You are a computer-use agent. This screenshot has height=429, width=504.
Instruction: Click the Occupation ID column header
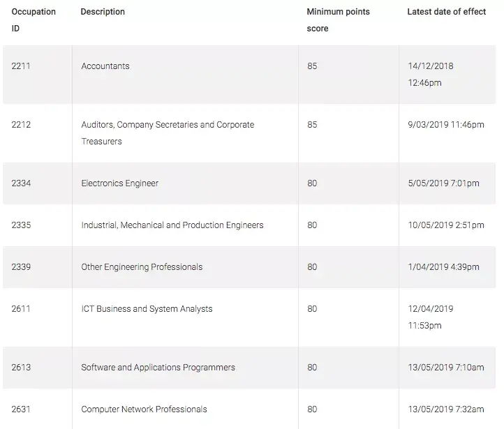(x=33, y=20)
